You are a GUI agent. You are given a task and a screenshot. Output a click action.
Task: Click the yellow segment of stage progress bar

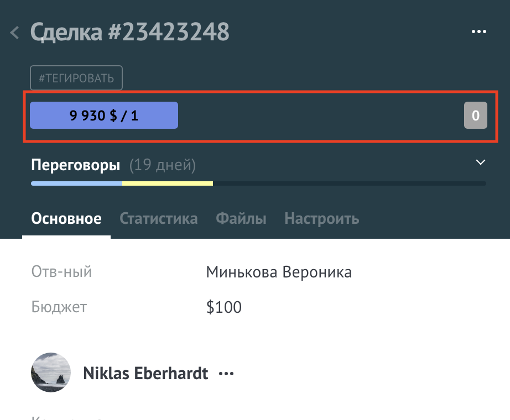coord(167,183)
